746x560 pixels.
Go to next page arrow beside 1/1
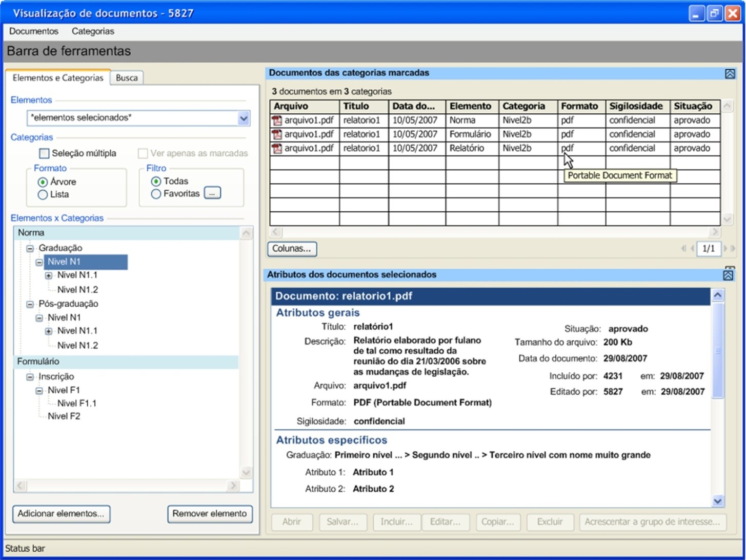[727, 249]
